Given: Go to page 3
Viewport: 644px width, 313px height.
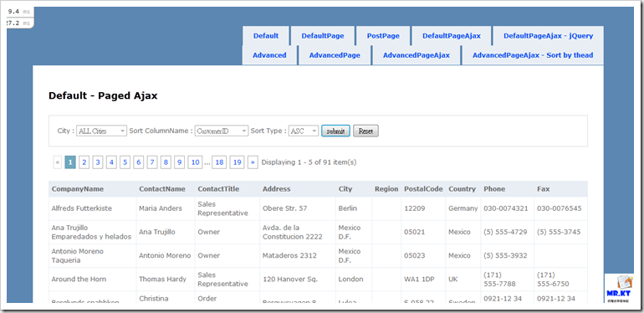Looking at the screenshot, I should point(97,162).
